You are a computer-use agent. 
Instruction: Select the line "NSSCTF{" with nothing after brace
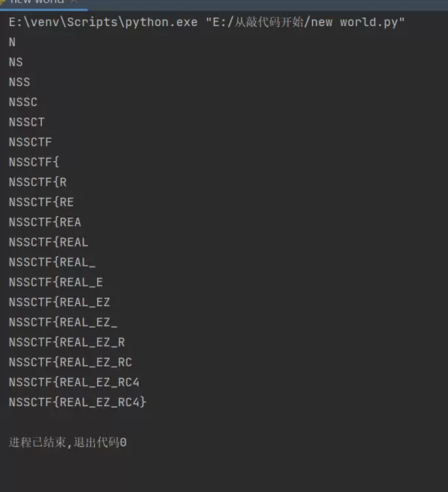(x=34, y=162)
